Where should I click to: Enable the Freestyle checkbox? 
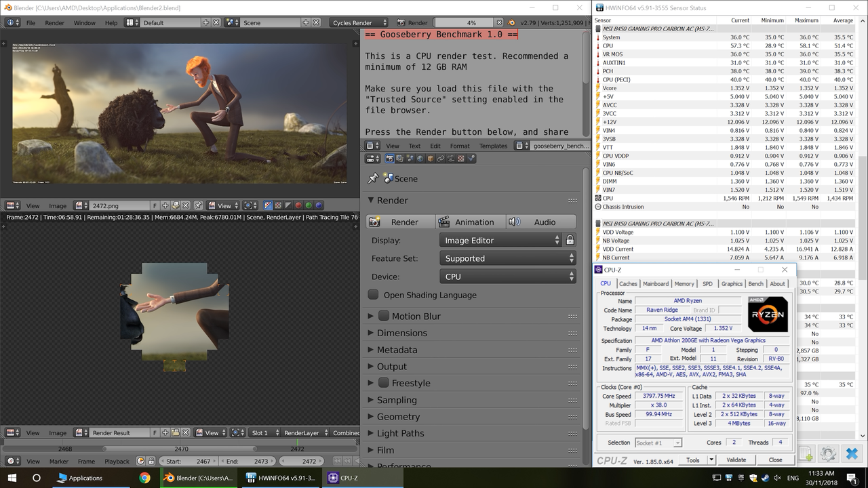click(384, 383)
